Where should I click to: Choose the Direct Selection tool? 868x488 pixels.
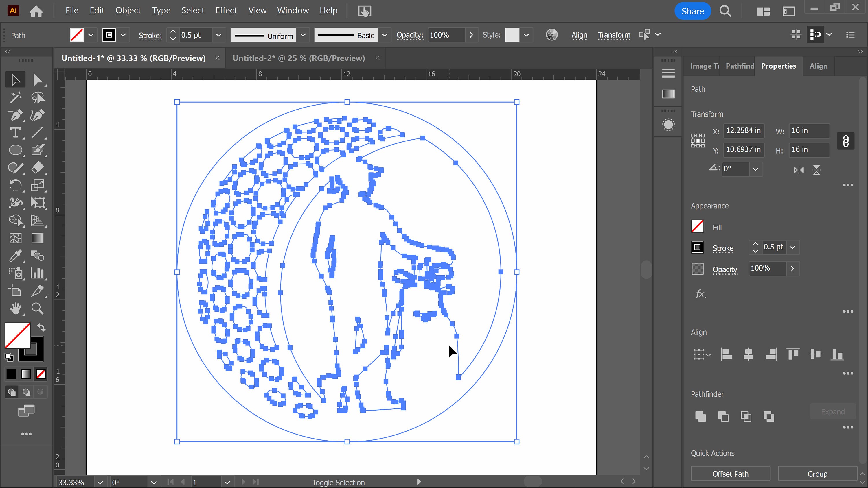38,79
